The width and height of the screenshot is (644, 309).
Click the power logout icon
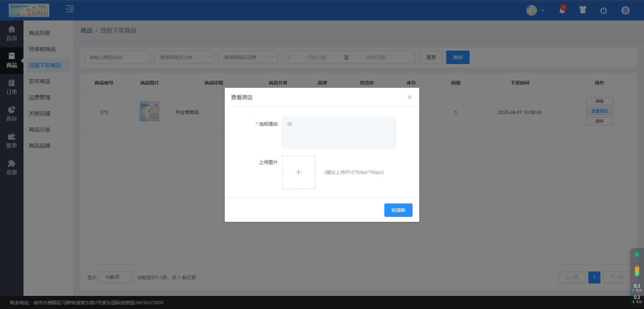coord(603,10)
